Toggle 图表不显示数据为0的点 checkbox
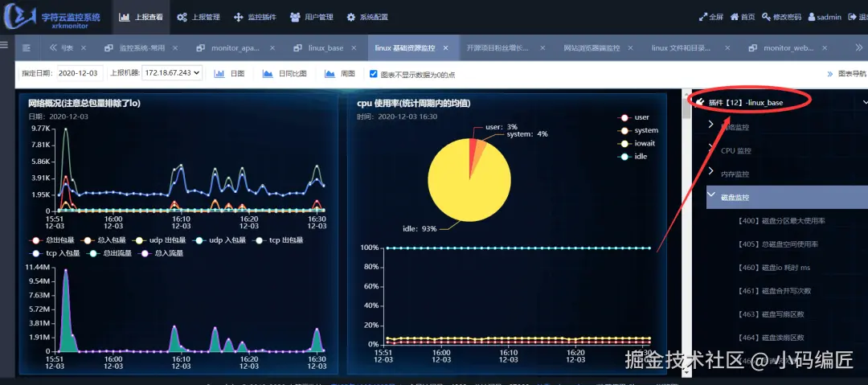 pyautogui.click(x=374, y=74)
